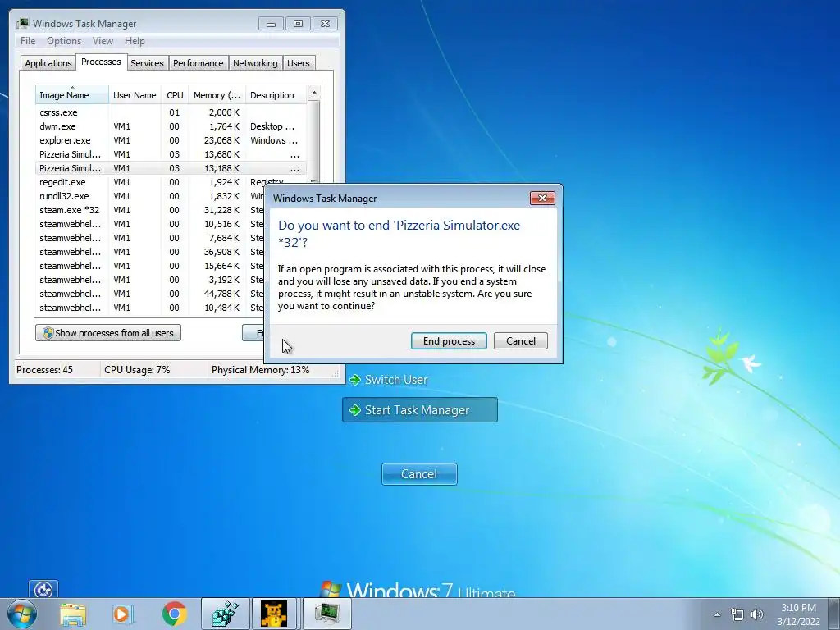Switch to the Networking tab
The width and height of the screenshot is (840, 630).
(x=255, y=63)
